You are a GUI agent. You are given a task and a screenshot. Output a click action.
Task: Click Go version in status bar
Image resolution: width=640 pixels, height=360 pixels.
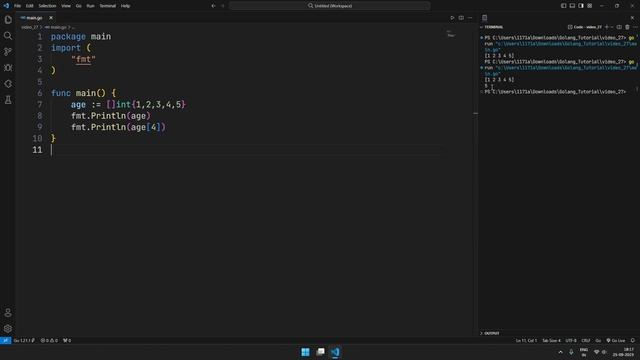click(24, 340)
